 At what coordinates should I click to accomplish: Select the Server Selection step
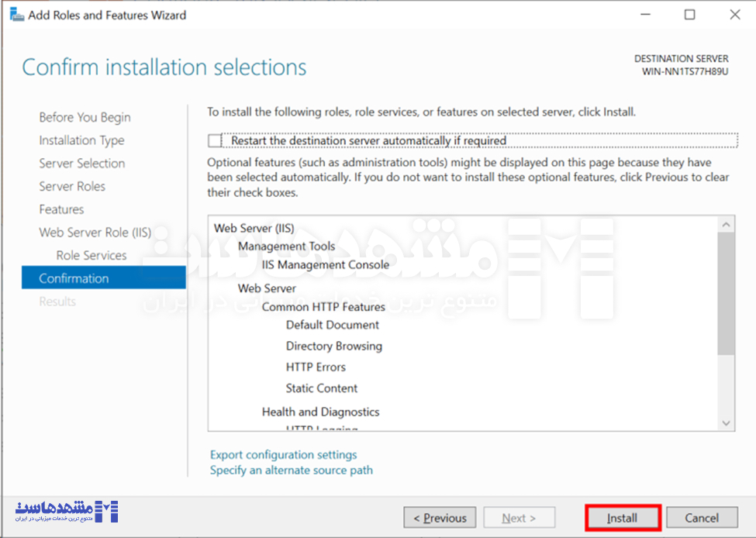coord(82,164)
